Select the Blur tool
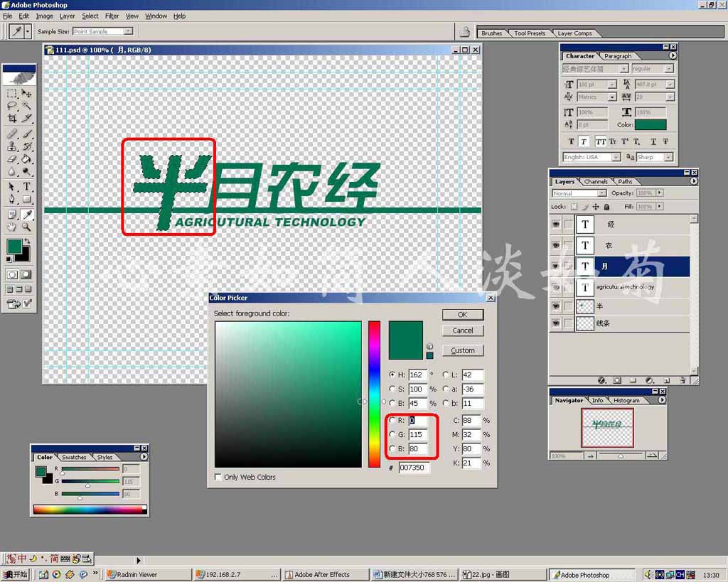 point(12,172)
